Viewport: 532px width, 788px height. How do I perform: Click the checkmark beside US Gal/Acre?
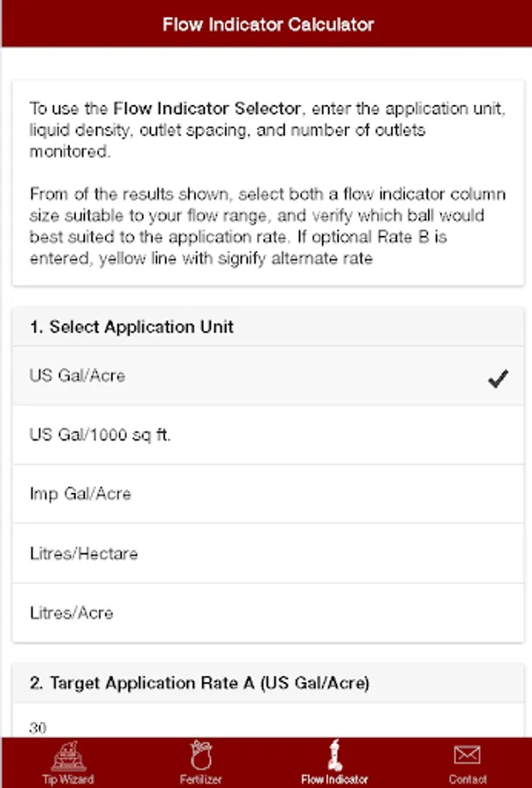(x=498, y=378)
